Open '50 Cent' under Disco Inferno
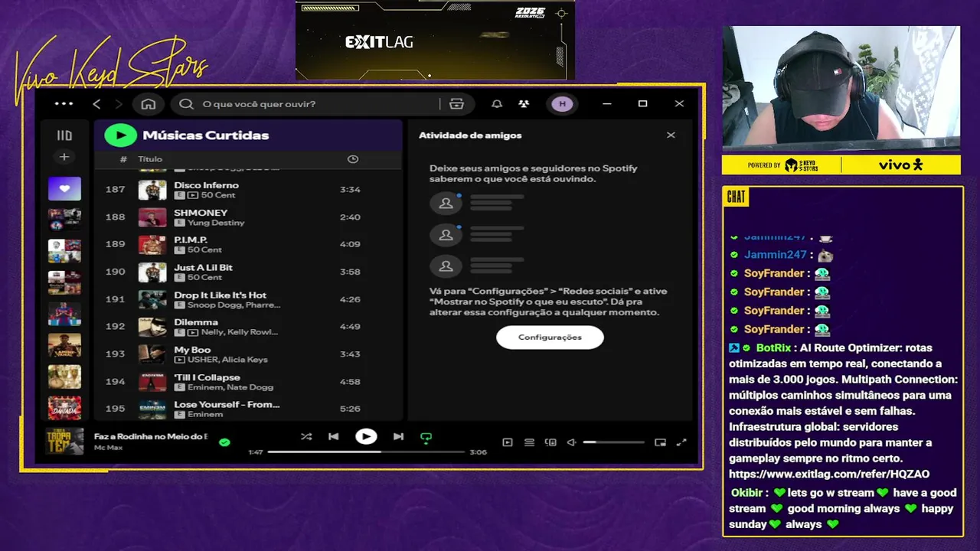 (x=218, y=195)
